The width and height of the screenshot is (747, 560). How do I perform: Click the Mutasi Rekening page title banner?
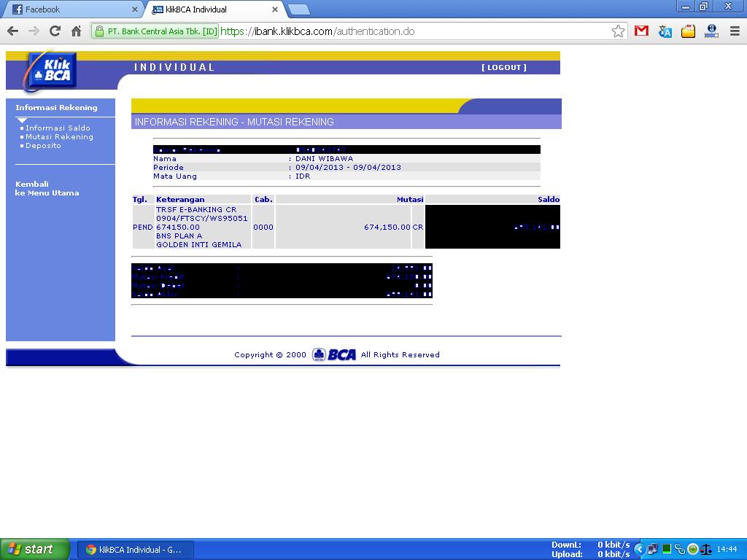coord(347,122)
